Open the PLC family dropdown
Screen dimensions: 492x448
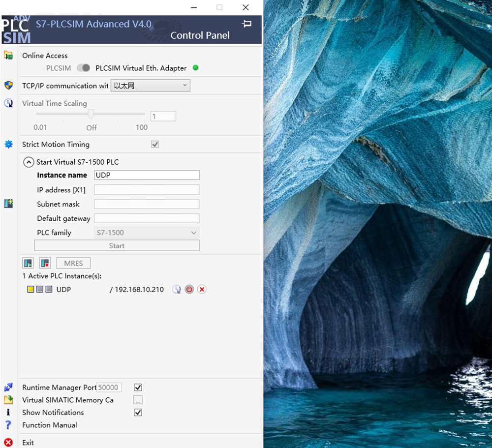(x=146, y=233)
